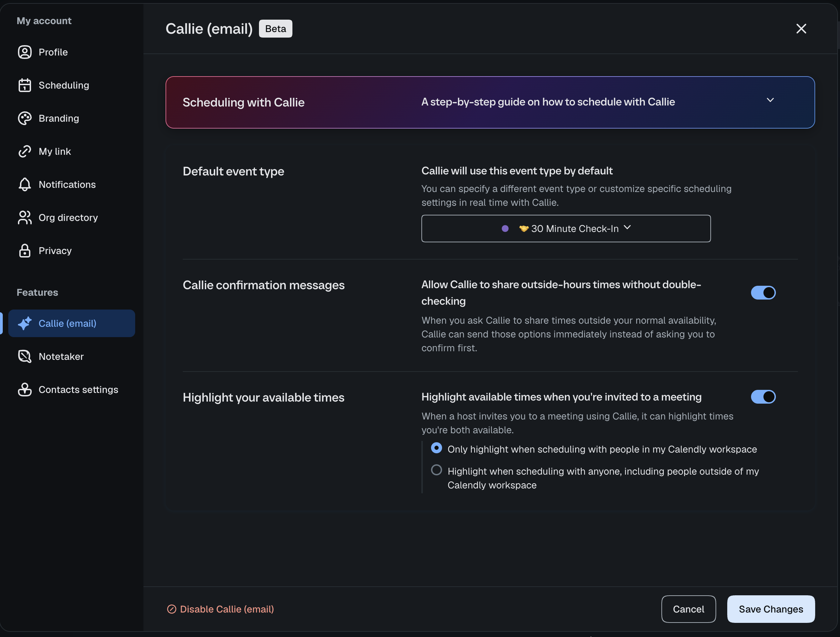The height and width of the screenshot is (637, 840).
Task: Click the Profile person icon
Action: 25,52
